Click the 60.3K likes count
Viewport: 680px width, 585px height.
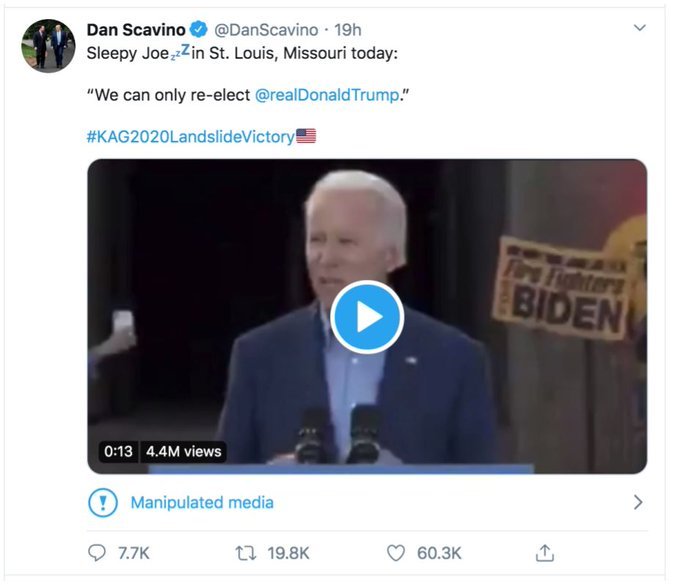tap(439, 553)
